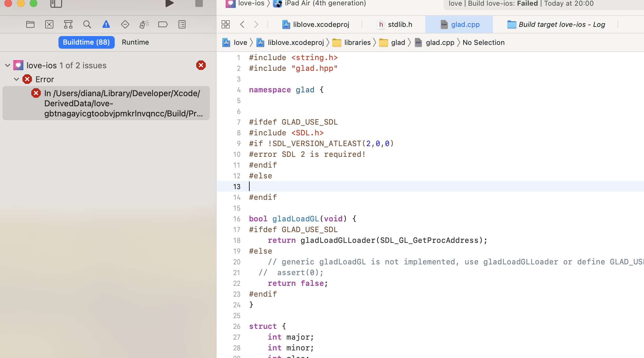Stop the running task

tap(199, 3)
